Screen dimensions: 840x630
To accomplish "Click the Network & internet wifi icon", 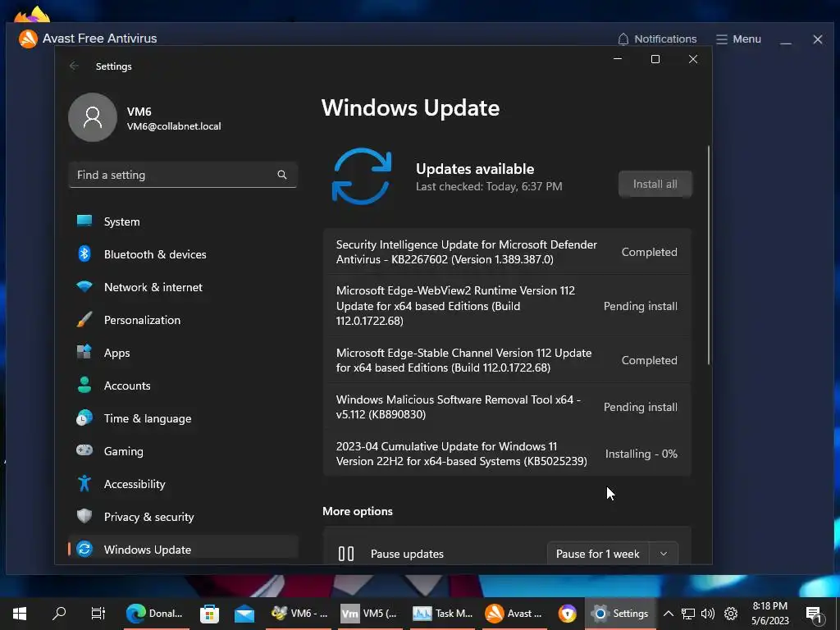I will point(84,286).
